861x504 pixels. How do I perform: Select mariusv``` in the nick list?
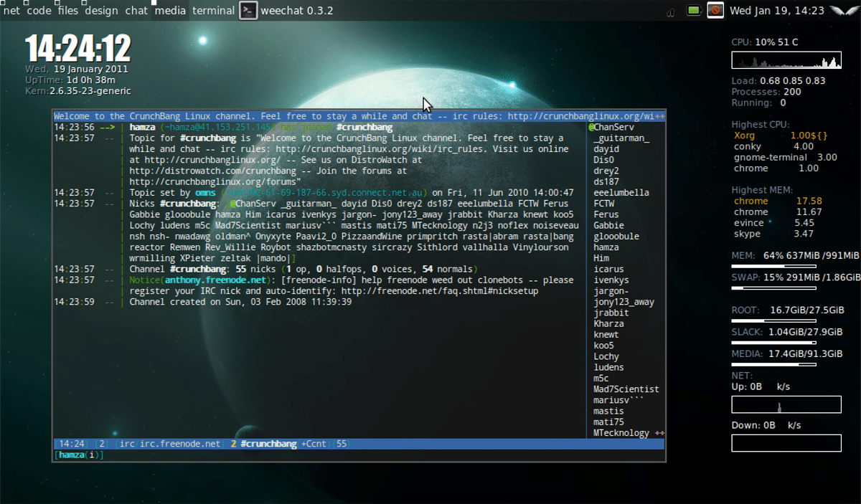tap(619, 400)
